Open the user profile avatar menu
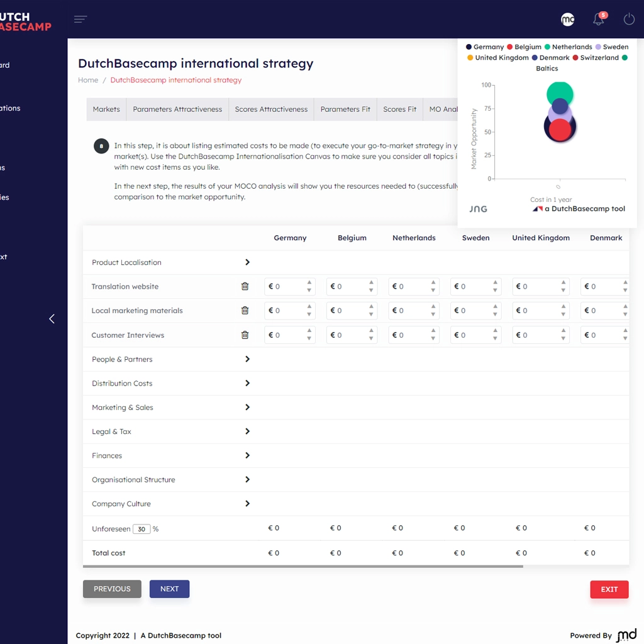644x644 pixels. tap(568, 19)
